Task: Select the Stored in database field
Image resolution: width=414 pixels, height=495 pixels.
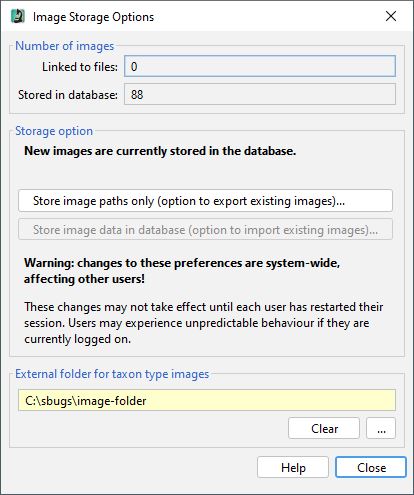Action: (x=260, y=94)
